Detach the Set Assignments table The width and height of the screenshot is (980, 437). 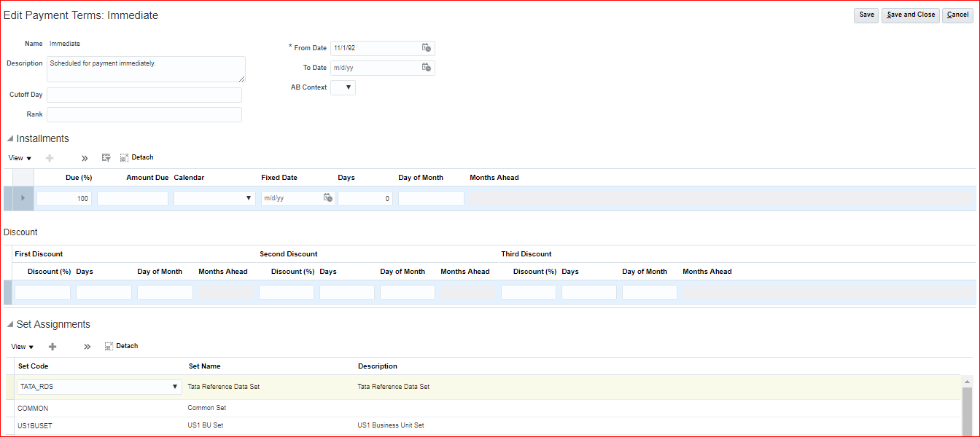(121, 346)
